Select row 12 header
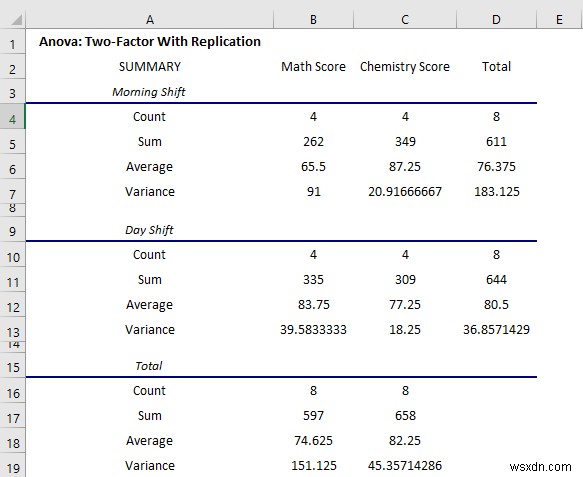 pyautogui.click(x=13, y=304)
